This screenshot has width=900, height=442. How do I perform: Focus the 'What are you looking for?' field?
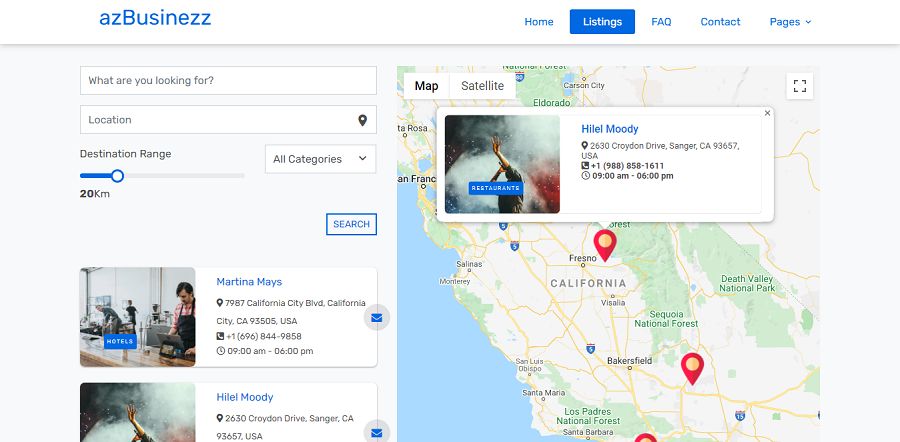pyautogui.click(x=228, y=80)
